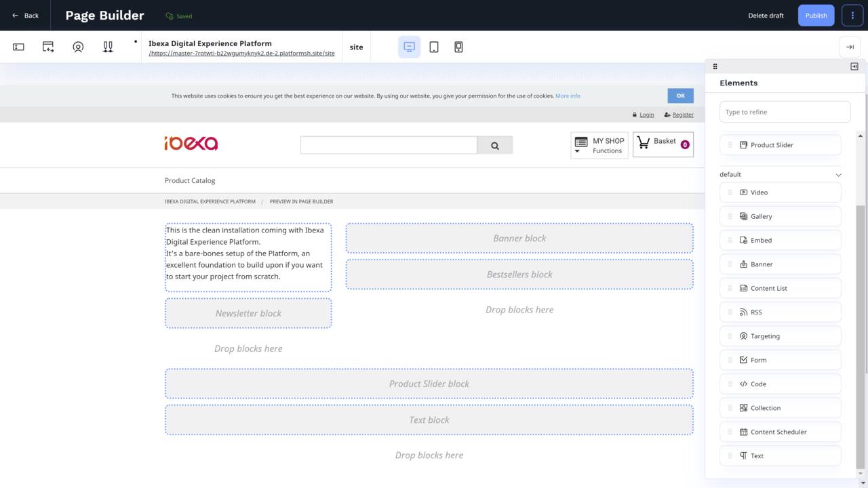The height and width of the screenshot is (488, 868).
Task: Collapse the default elements group
Action: [838, 175]
